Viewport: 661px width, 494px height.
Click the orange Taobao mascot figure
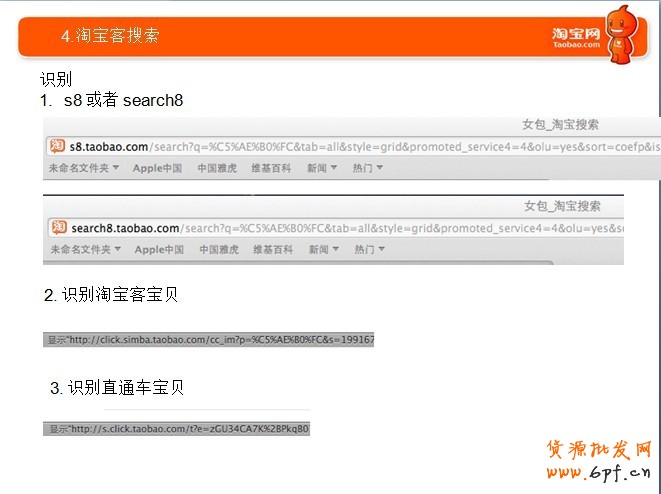pyautogui.click(x=624, y=45)
